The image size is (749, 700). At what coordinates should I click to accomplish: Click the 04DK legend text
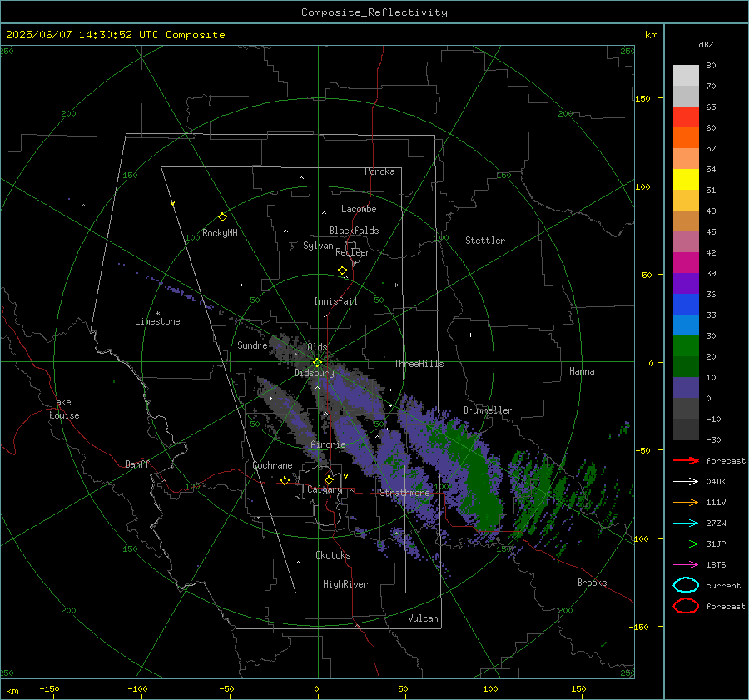click(716, 482)
